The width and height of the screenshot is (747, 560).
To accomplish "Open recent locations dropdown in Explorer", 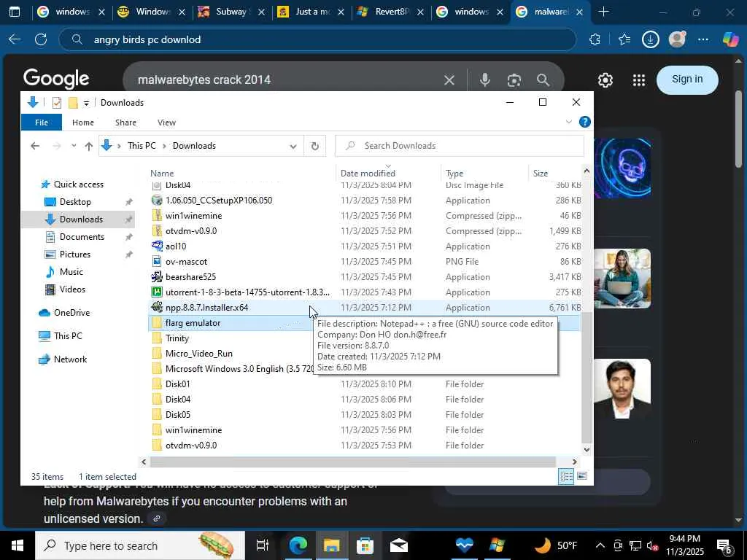I will click(x=74, y=146).
